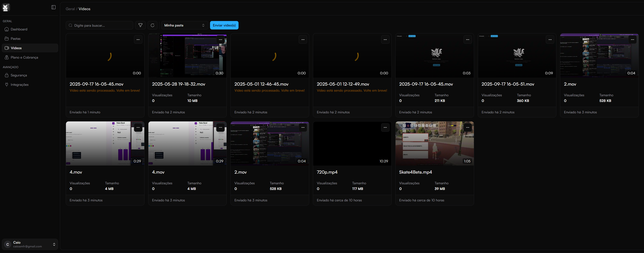Click the 117 MB size value

(358, 189)
